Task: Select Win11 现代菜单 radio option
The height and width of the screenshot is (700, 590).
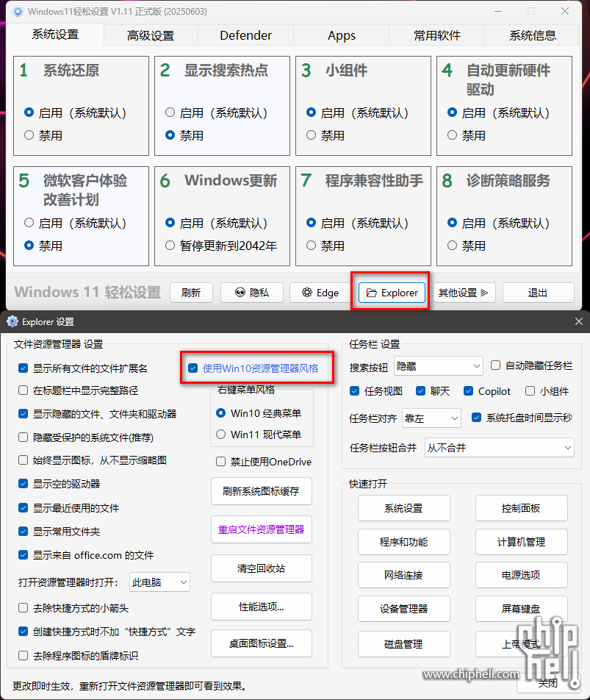Action: pos(220,435)
